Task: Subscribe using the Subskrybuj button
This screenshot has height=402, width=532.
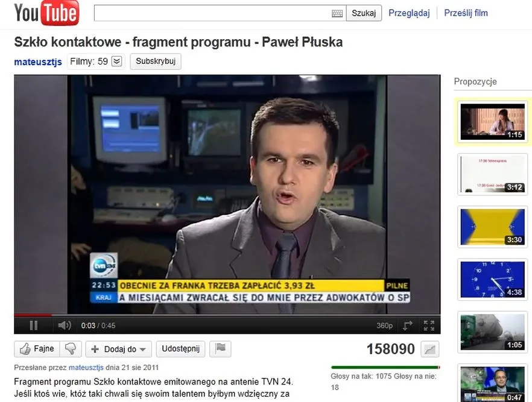Action: point(155,61)
